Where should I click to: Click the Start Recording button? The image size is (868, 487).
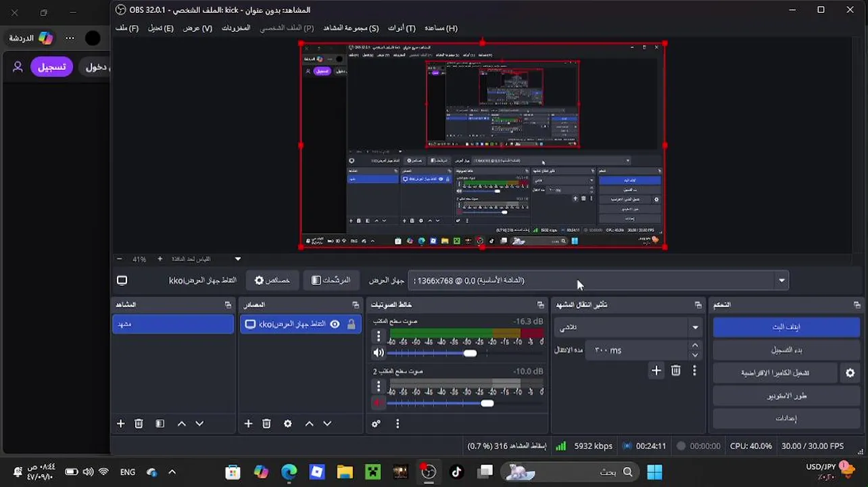click(x=786, y=350)
